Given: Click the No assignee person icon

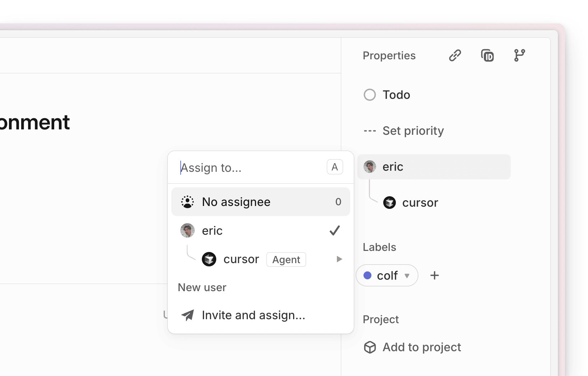Looking at the screenshot, I should (187, 202).
